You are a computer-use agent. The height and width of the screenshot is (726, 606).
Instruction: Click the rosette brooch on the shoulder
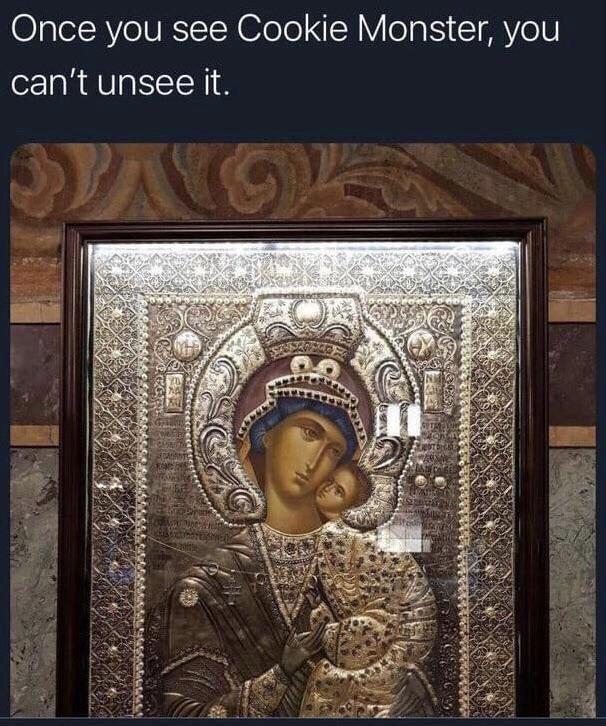click(x=188, y=596)
